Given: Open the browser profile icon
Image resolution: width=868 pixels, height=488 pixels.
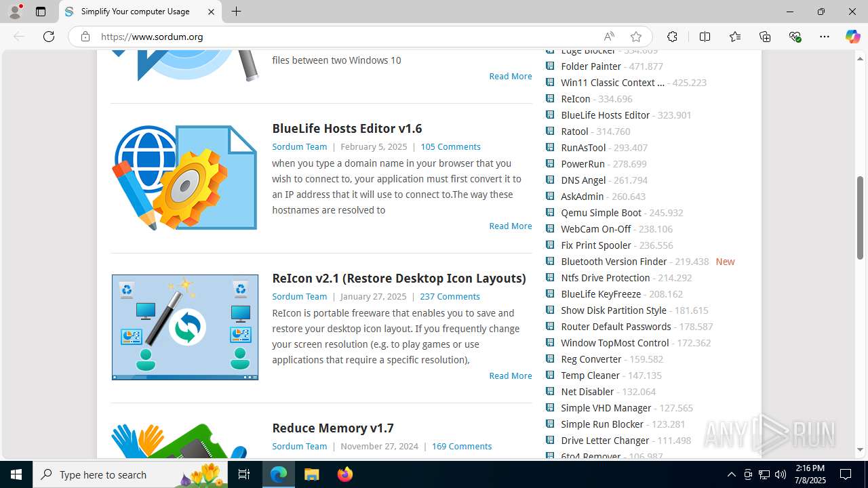Looking at the screenshot, I should click(15, 12).
